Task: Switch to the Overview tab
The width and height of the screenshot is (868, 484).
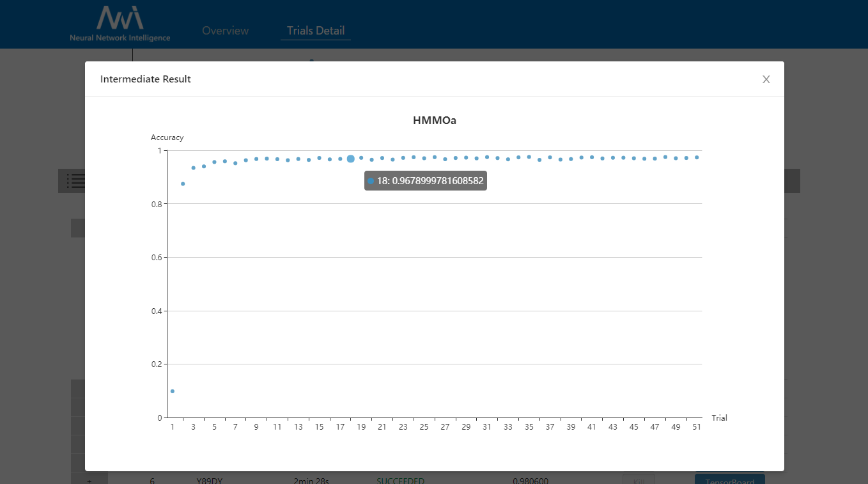Action: pyautogui.click(x=225, y=31)
